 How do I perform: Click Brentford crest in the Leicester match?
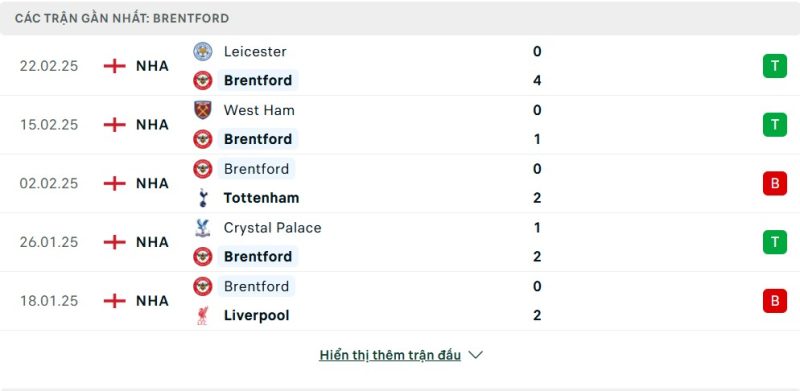pyautogui.click(x=203, y=81)
